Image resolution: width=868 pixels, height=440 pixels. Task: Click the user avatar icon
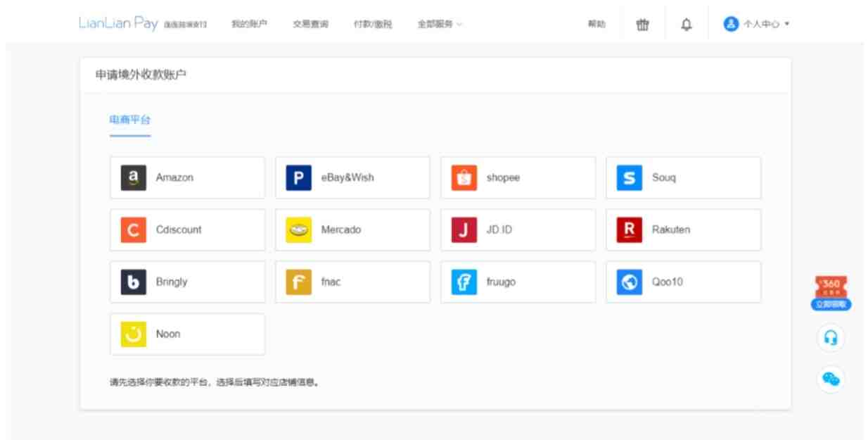pyautogui.click(x=731, y=24)
